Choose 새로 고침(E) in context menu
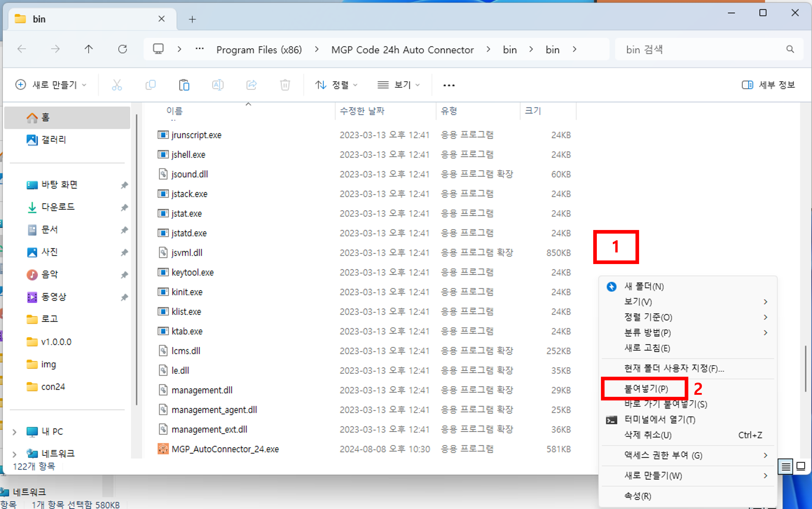 coord(688,348)
